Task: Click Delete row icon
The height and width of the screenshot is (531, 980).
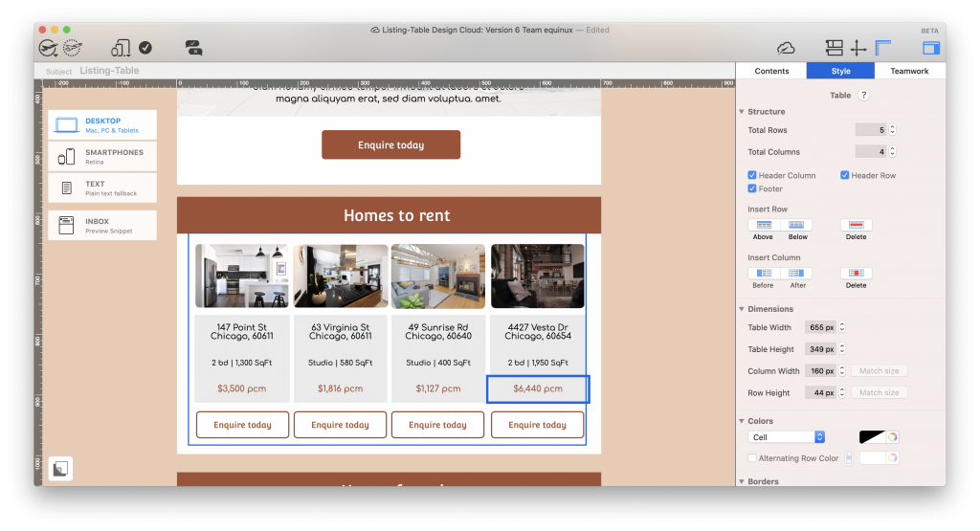Action: coord(857,225)
